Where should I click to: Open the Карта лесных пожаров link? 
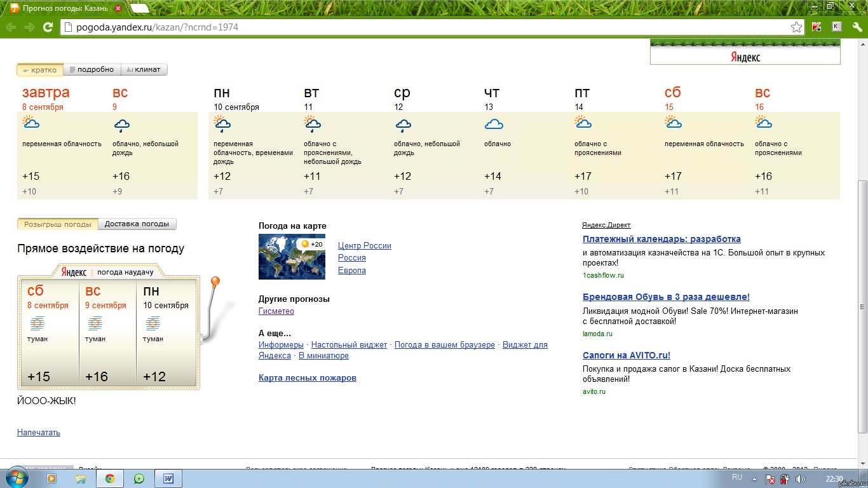308,378
